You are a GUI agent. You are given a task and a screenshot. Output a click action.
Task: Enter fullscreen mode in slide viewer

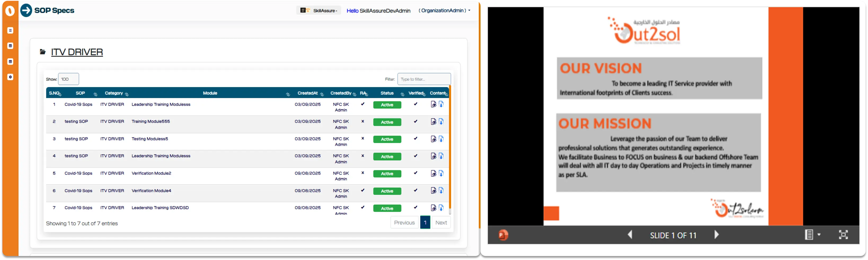point(843,235)
